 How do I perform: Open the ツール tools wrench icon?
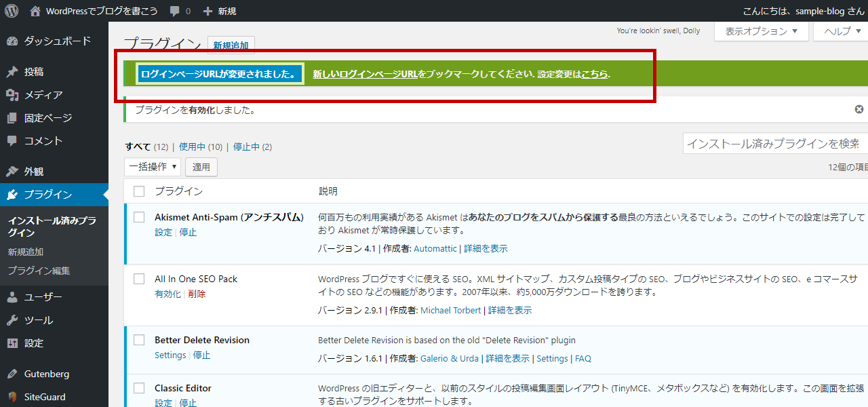pyautogui.click(x=12, y=320)
